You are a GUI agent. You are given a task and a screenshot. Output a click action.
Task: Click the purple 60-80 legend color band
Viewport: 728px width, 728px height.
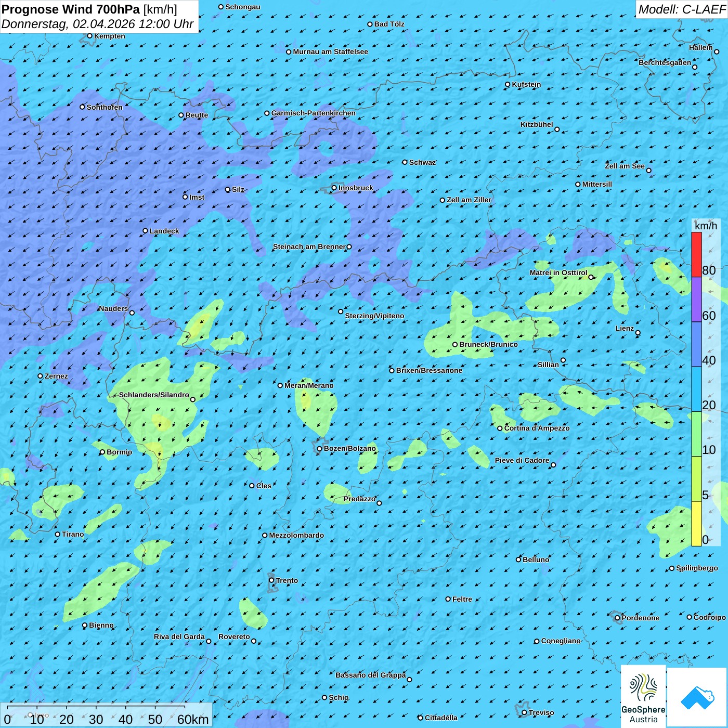pos(696,300)
